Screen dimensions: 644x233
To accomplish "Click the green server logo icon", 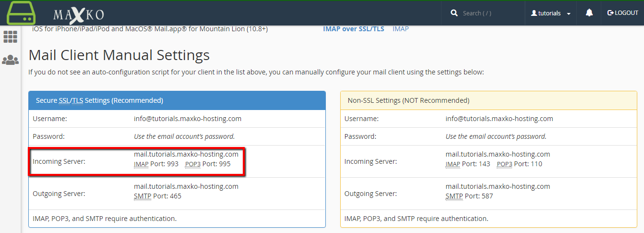I will (21, 13).
